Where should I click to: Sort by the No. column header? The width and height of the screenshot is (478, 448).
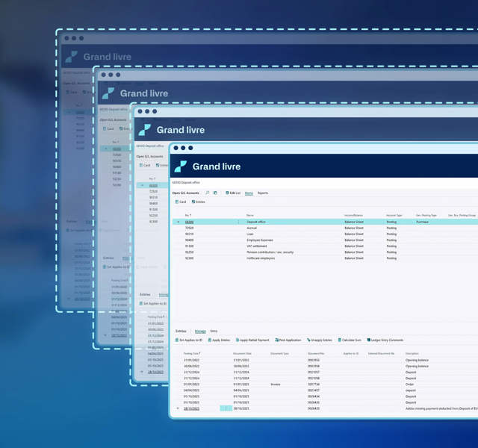(188, 215)
